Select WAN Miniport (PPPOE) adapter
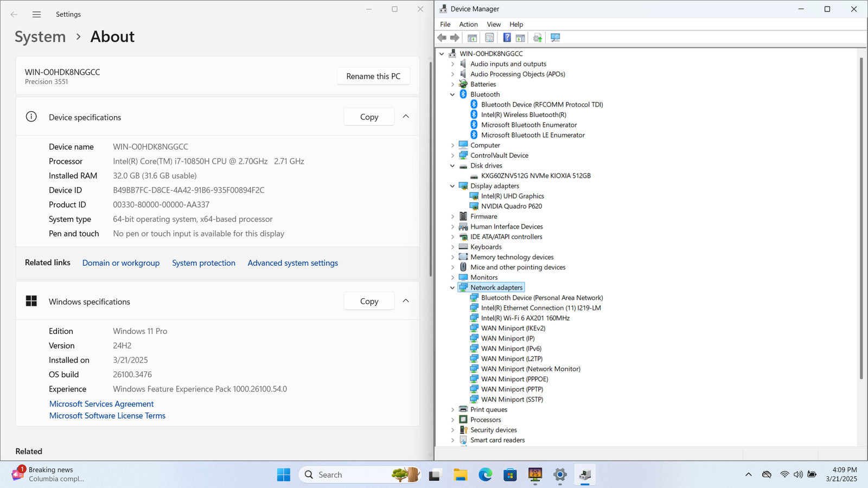 point(514,379)
